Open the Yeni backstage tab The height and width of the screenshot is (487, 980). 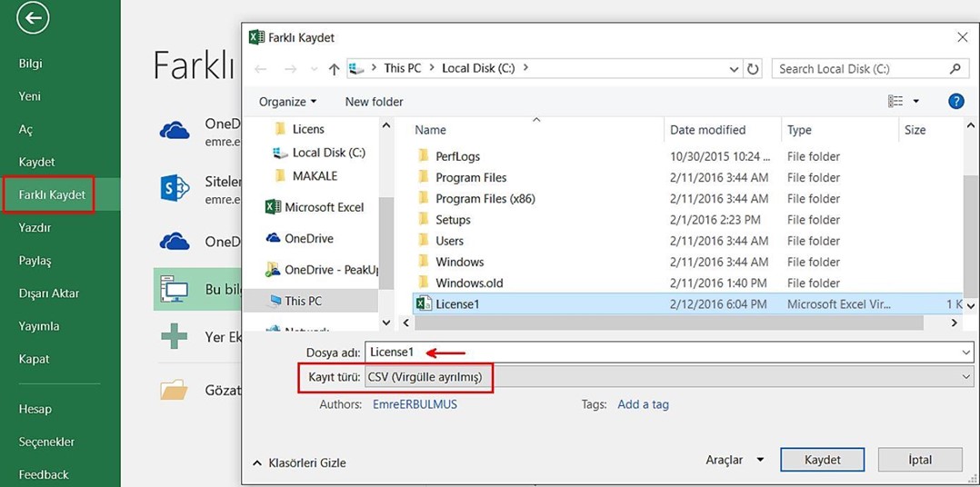[29, 96]
